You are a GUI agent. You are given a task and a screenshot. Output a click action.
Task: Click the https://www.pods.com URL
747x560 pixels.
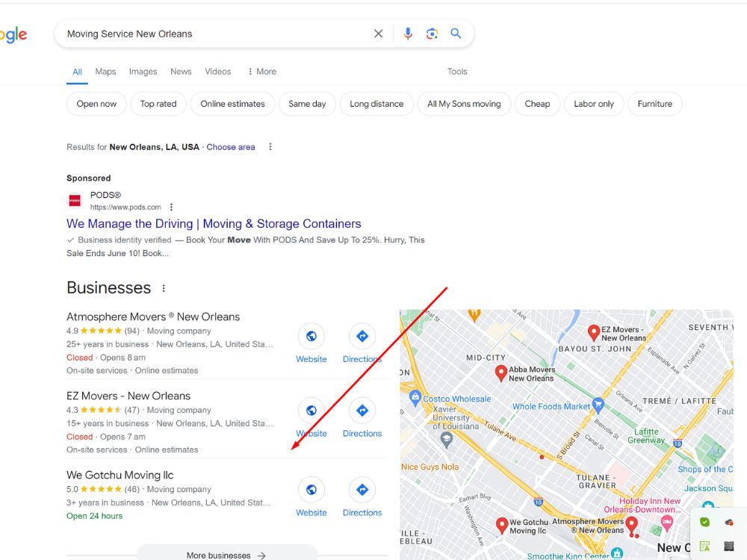tap(125, 207)
